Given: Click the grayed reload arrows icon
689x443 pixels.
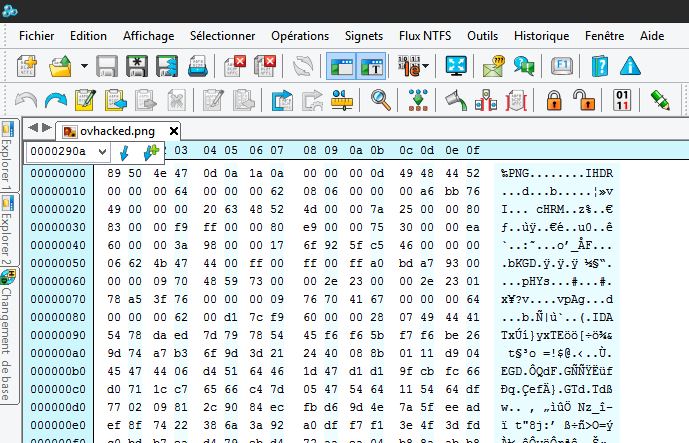Looking at the screenshot, I should (x=303, y=66).
